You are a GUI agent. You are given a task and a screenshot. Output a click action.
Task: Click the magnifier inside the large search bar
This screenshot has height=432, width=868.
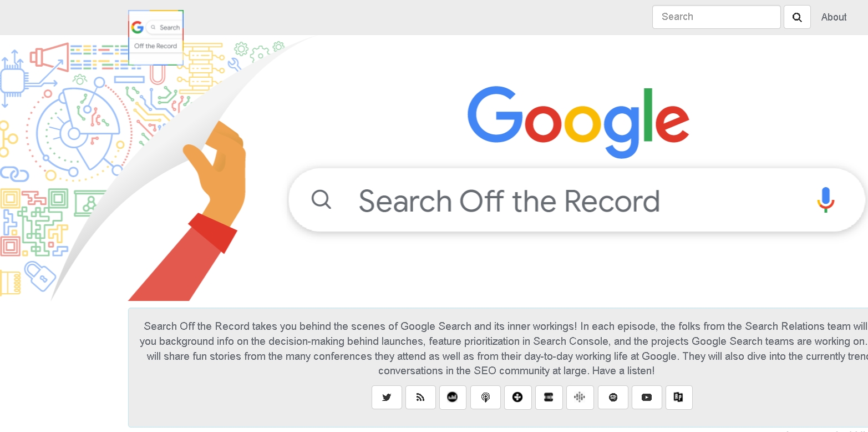coord(322,200)
